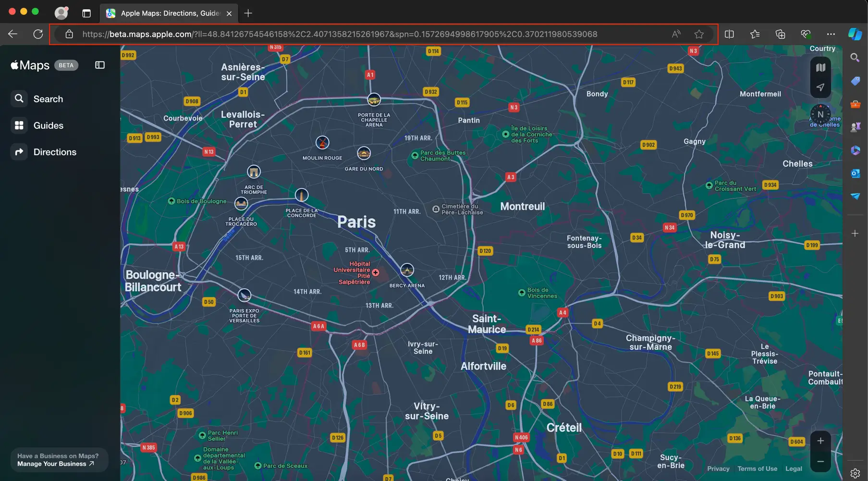The image size is (868, 481).
Task: Click the browser address bar URL
Action: click(x=340, y=34)
